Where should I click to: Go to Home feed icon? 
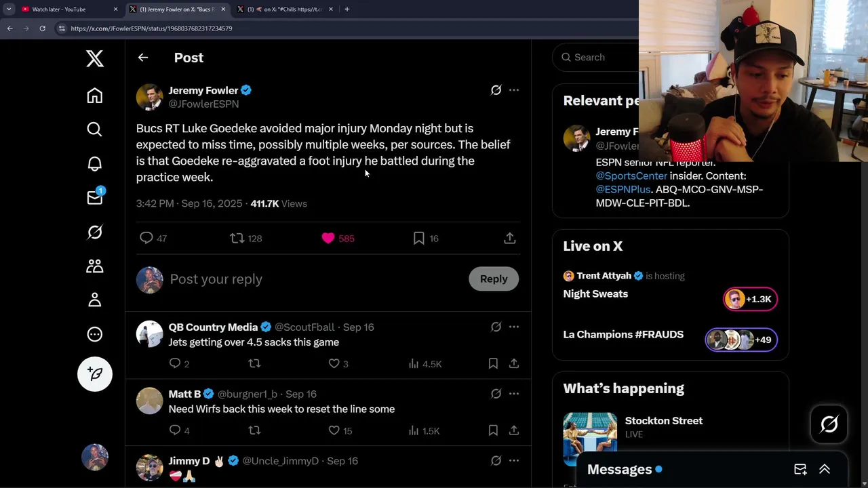pyautogui.click(x=95, y=96)
